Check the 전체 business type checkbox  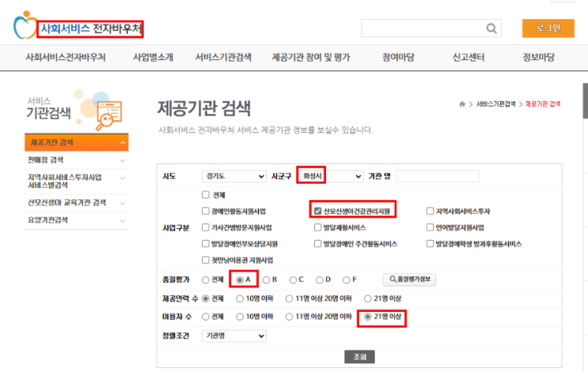pos(206,195)
